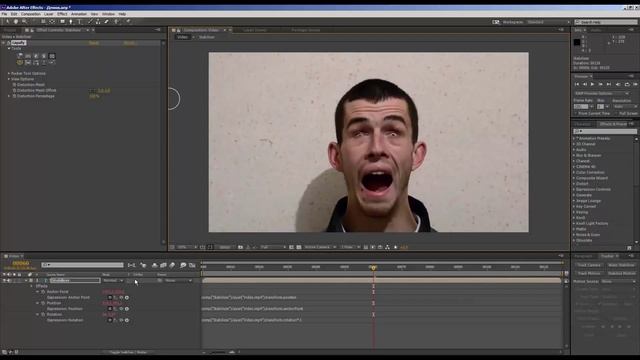
Task: Select the Selection arrow tool
Action: [x=7, y=22]
